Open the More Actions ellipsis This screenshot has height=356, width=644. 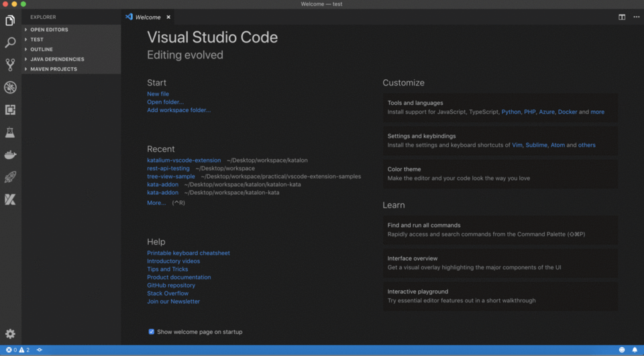click(636, 17)
